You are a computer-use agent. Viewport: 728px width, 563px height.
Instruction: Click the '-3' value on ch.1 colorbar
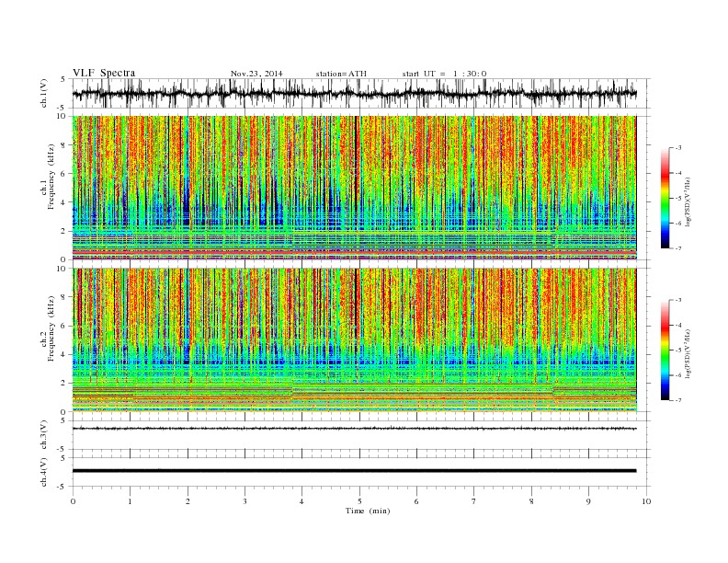coord(678,148)
